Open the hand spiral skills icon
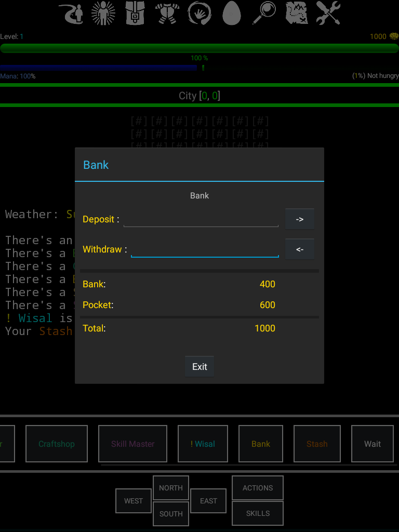This screenshot has height=532, width=399. click(x=199, y=13)
